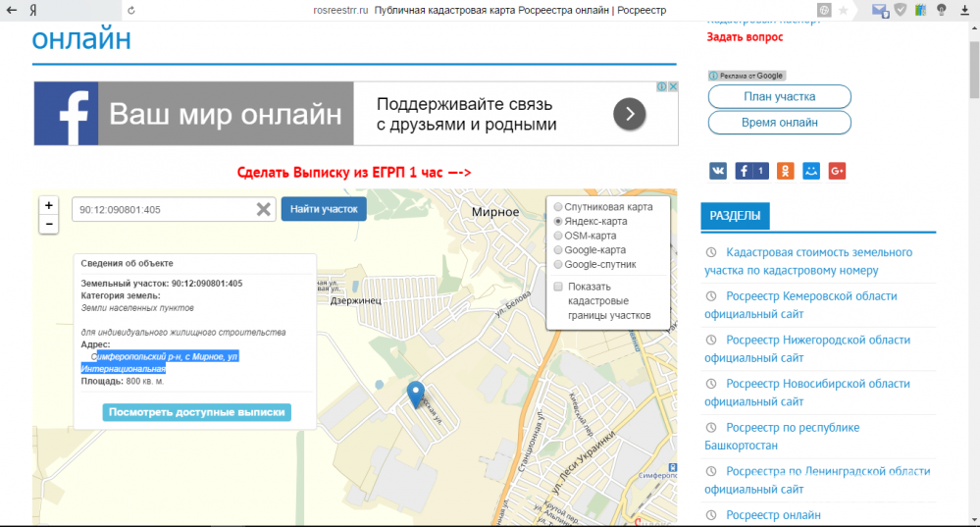
Task: Close the Facebook ad with X icon
Action: pos(673,87)
